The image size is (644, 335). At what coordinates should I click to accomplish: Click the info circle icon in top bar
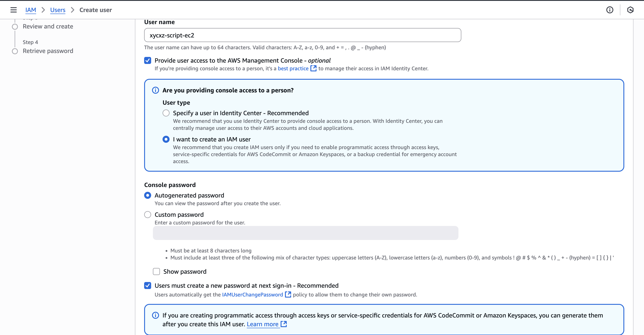pos(609,10)
